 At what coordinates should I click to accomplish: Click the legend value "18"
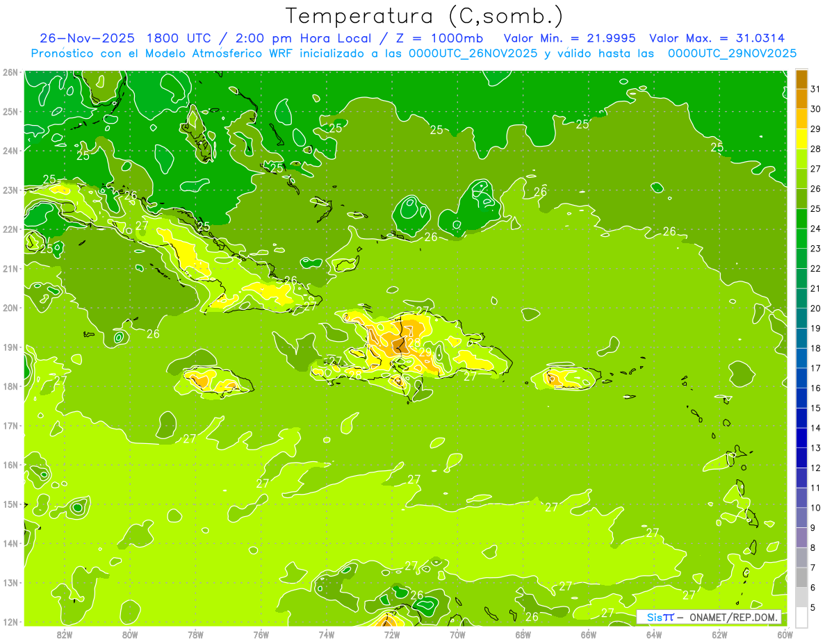coord(816,348)
